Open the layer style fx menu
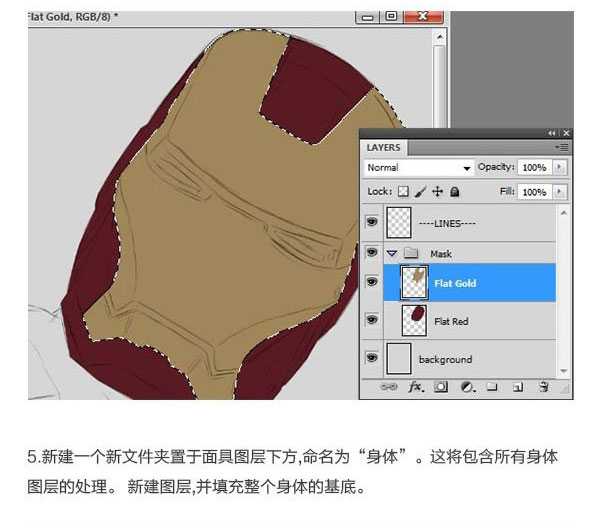 pos(416,386)
